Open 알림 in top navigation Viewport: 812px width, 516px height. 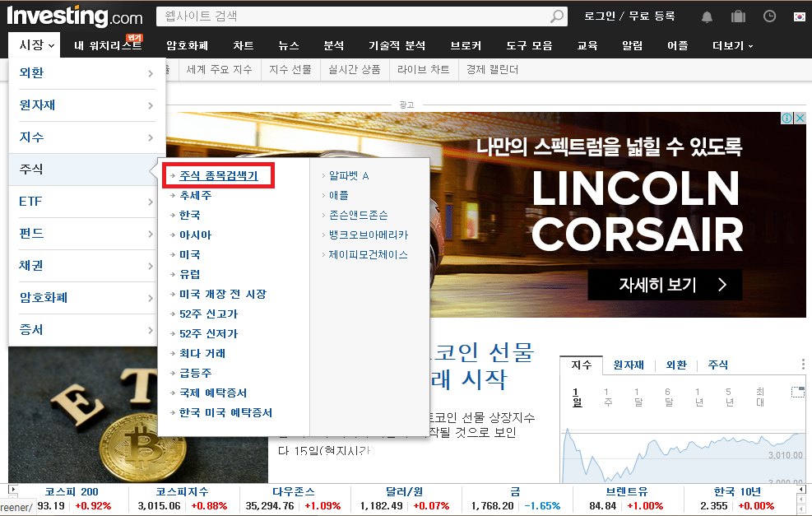[x=633, y=45]
